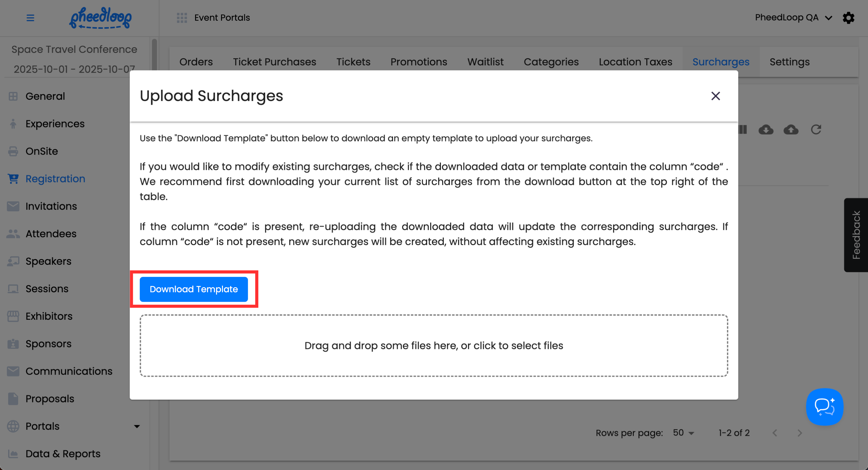The image size is (868, 470).
Task: Refresh the table with reload icon
Action: (816, 130)
